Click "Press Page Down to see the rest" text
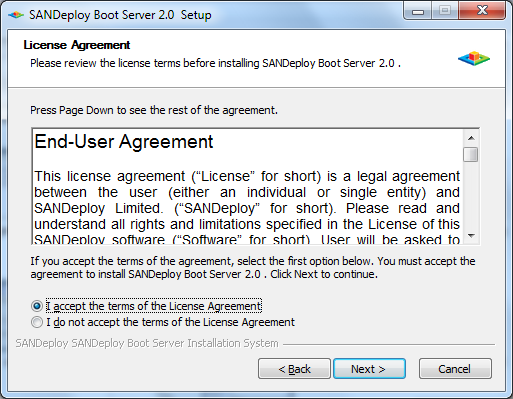This screenshot has height=399, width=513. [x=154, y=110]
